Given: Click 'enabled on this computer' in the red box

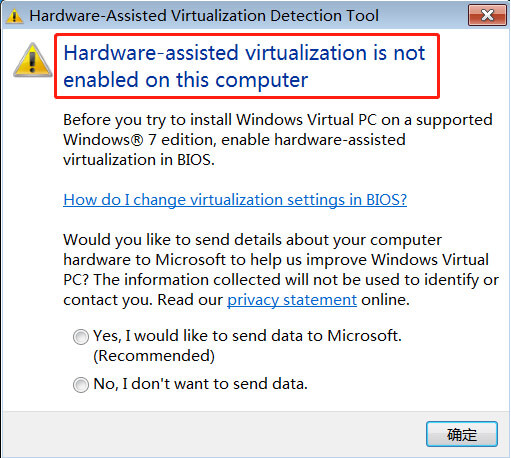Looking at the screenshot, I should (185, 80).
